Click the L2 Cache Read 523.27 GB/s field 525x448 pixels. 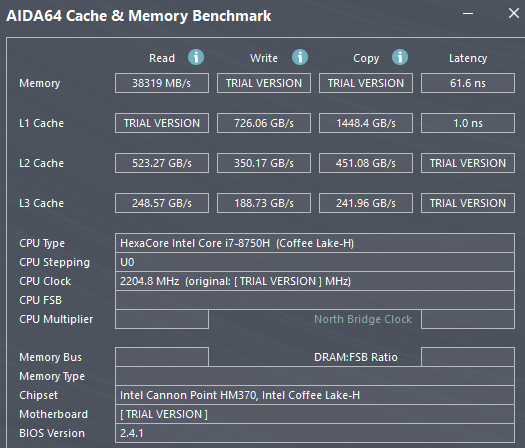tap(162, 163)
